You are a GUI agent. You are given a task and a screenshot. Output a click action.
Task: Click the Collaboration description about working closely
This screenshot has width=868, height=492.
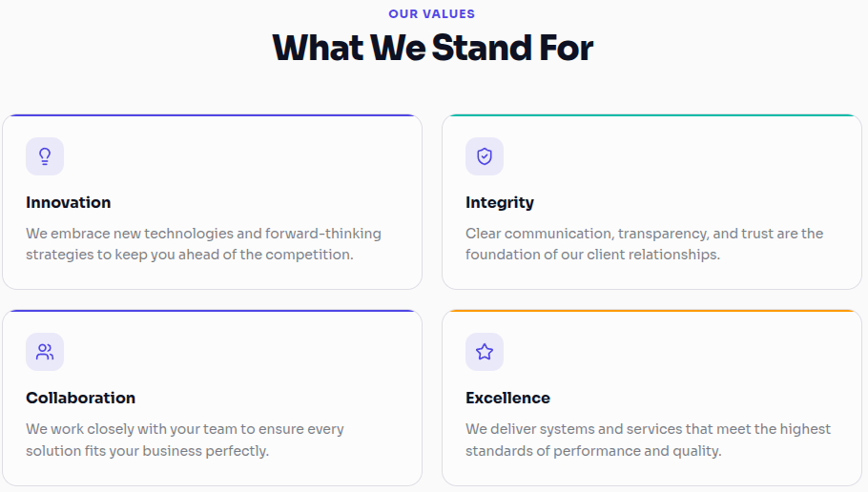click(185, 440)
